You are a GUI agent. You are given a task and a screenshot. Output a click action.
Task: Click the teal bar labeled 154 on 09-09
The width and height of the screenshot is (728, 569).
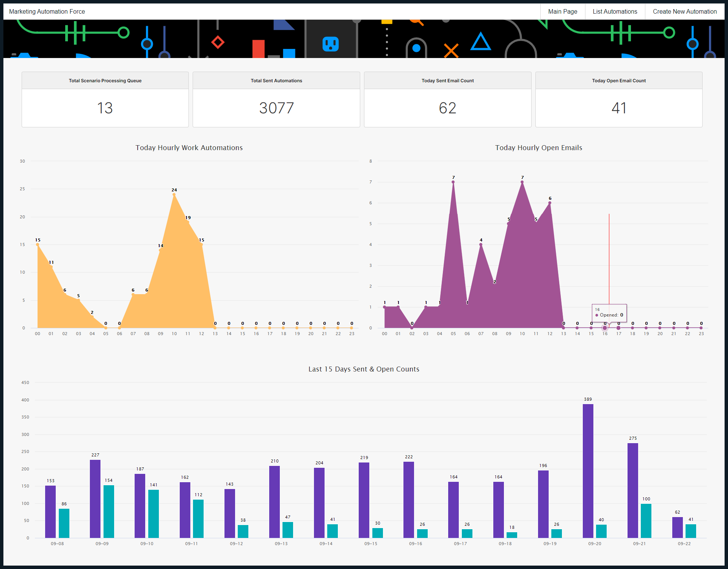109,511
